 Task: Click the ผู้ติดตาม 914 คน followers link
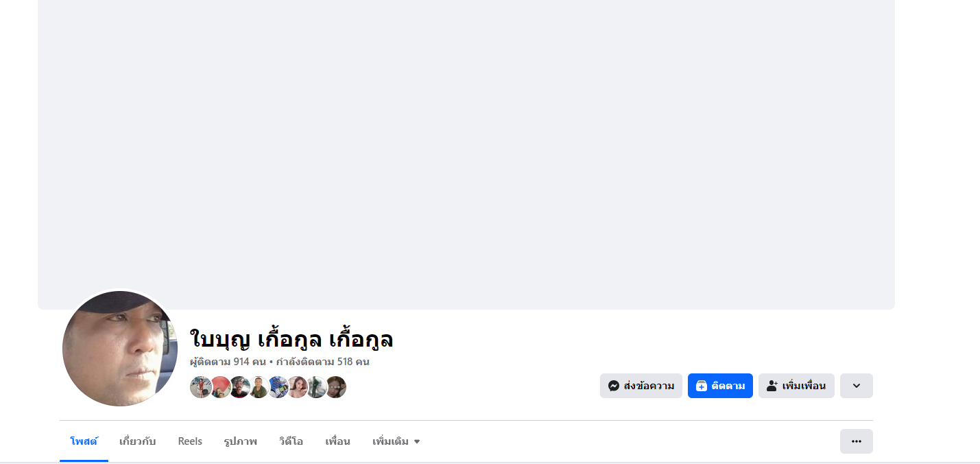pos(228,362)
